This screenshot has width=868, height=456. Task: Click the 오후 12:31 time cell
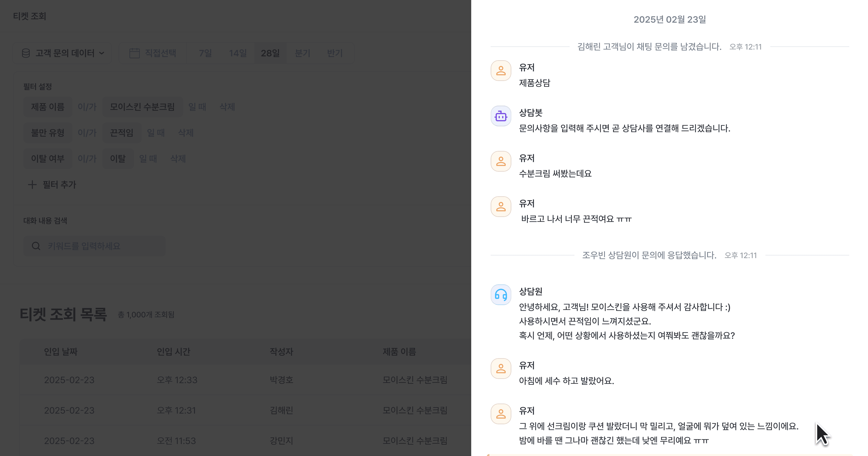[x=176, y=410]
